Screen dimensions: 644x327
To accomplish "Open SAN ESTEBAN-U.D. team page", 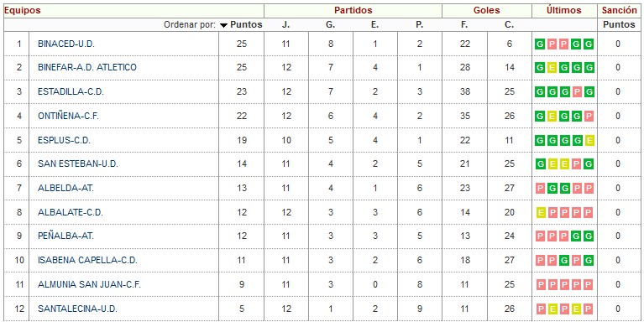I will click(x=78, y=164).
